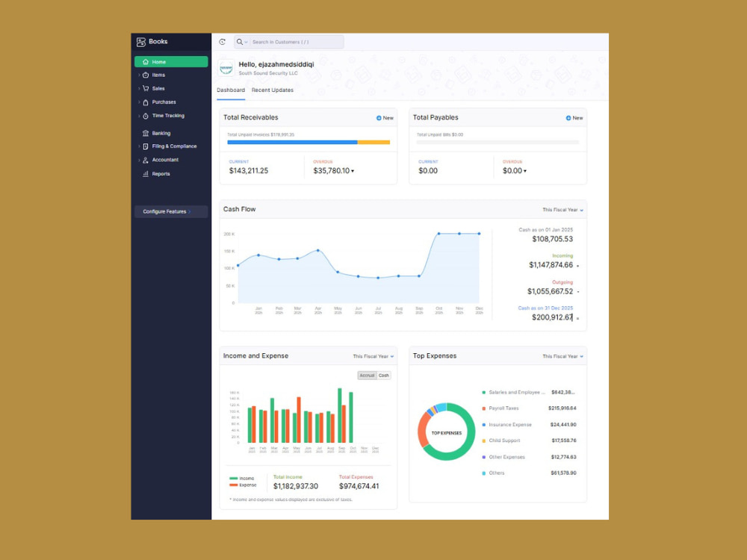Expand the Time Tracking menu chevron
Image resolution: width=747 pixels, height=560 pixels.
(139, 116)
